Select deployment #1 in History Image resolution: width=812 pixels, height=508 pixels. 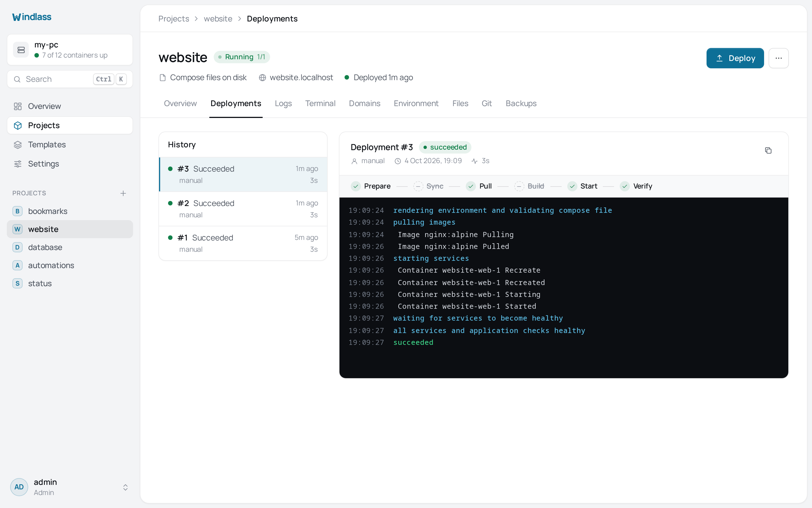click(x=243, y=243)
